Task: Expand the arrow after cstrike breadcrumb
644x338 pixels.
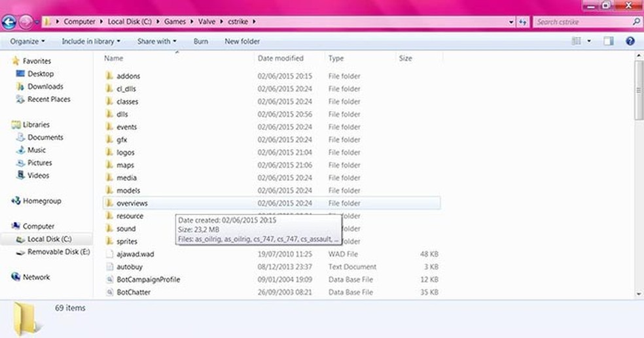Action: click(254, 22)
